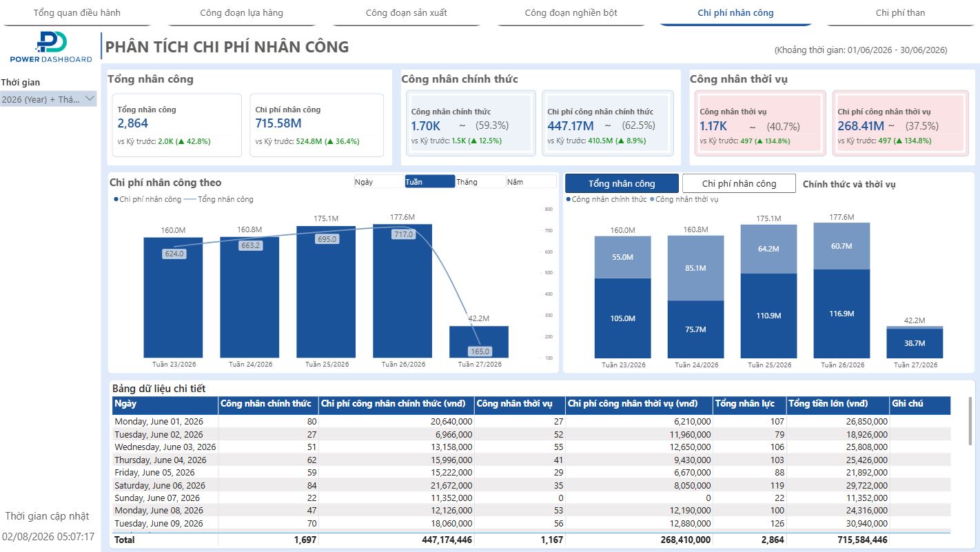Switch to Tổng quan điều hành tab
The height and width of the screenshot is (552, 980).
(76, 13)
